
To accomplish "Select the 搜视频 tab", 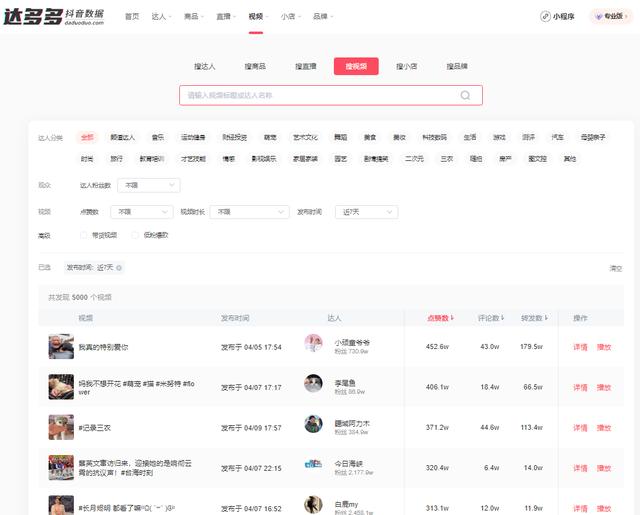I will (x=356, y=66).
